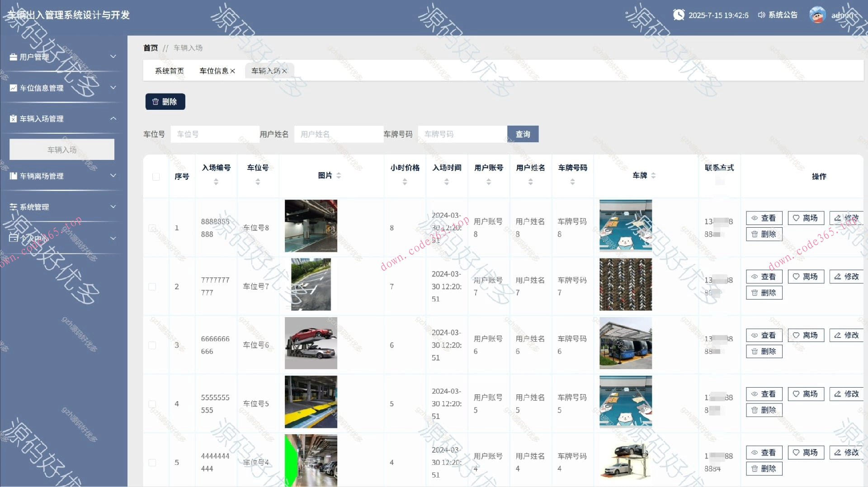This screenshot has width=868, height=487.
Task: Check the checkbox for row 4
Action: pyautogui.click(x=152, y=403)
